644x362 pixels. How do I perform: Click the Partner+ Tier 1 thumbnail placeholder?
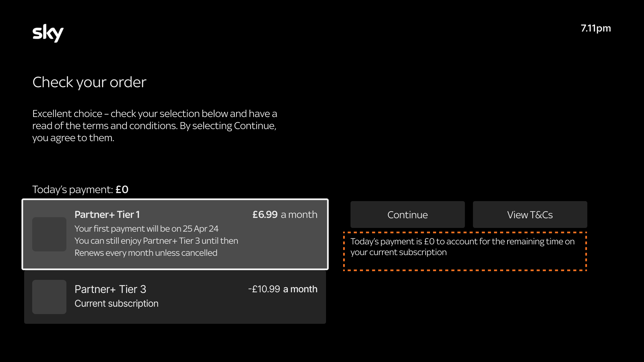[x=49, y=234]
